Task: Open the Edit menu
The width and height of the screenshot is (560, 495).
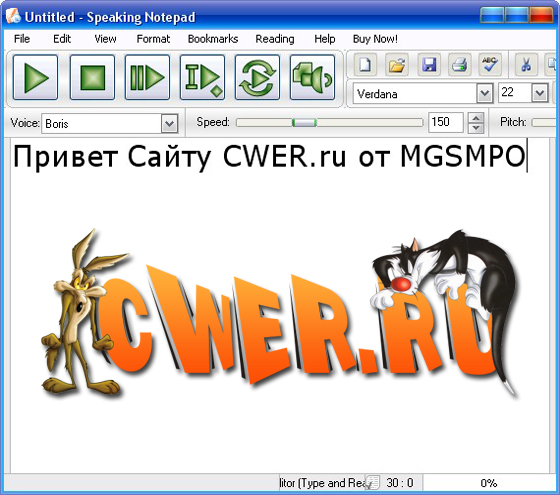Action: [62, 39]
